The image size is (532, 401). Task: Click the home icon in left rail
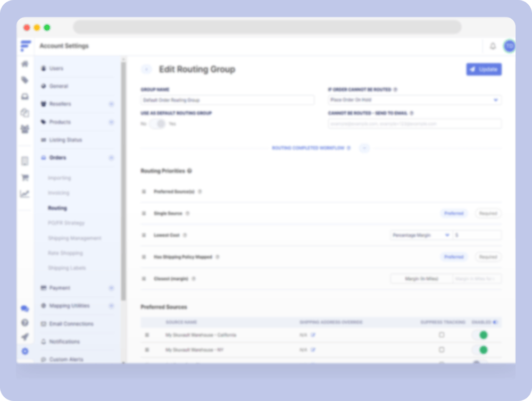(24, 64)
